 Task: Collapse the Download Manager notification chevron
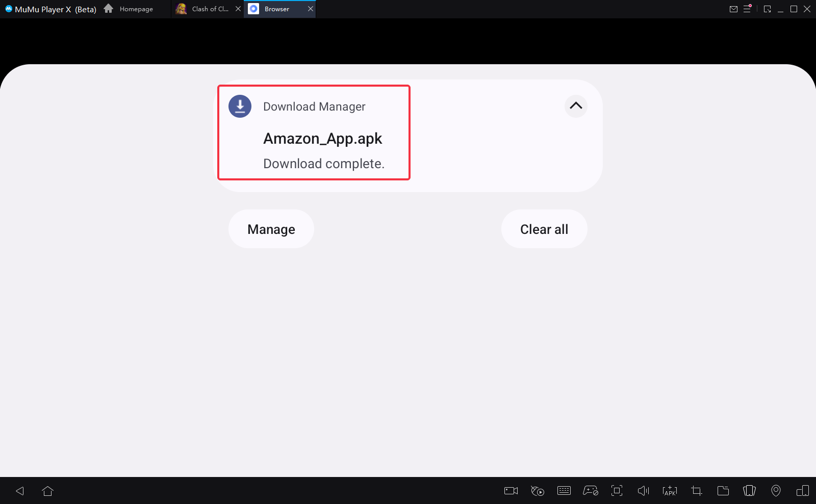576,106
